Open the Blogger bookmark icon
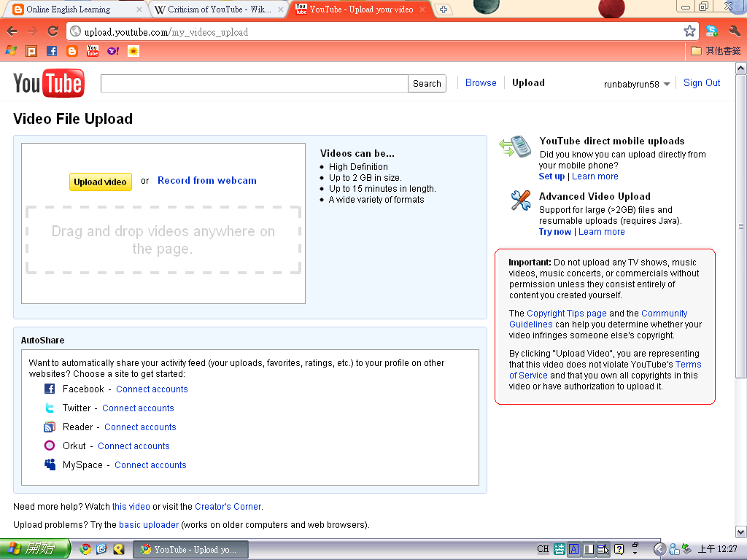 72,51
